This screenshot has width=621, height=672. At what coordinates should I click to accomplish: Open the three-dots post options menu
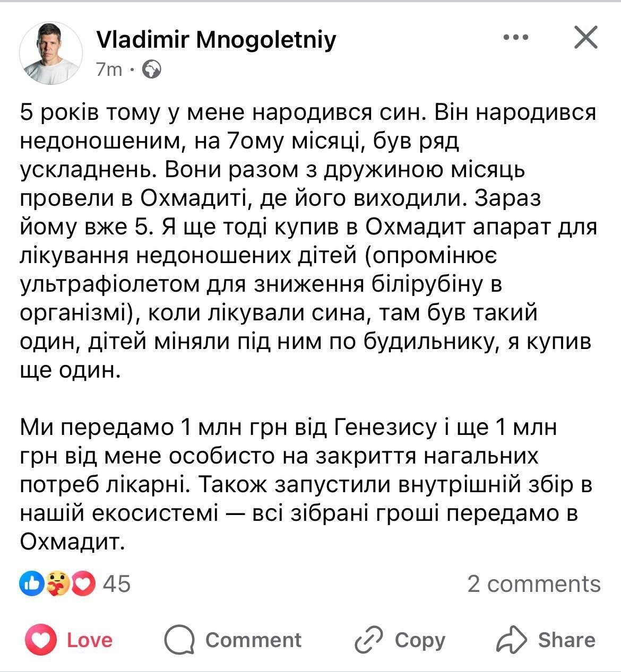coord(515,38)
